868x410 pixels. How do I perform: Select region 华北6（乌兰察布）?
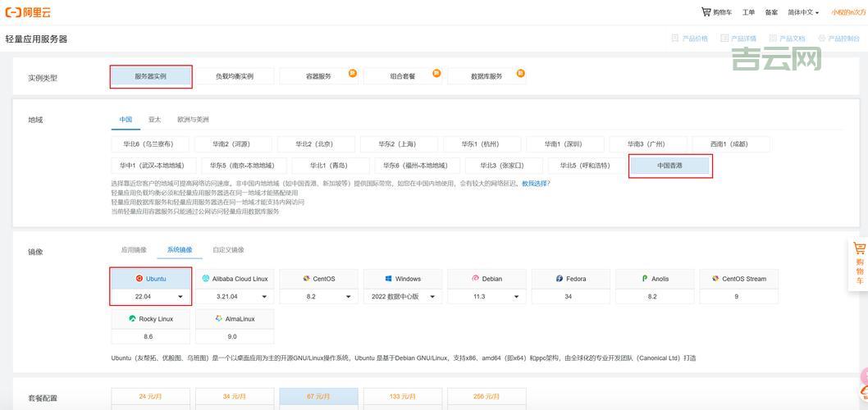(x=149, y=143)
